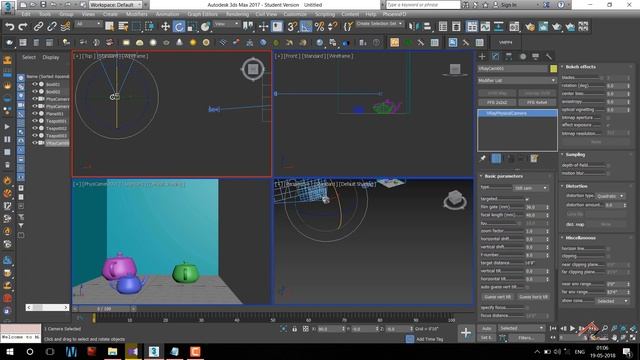Image resolution: width=640 pixels, height=360 pixels.
Task: Open the distortion type Quadratic dropdown
Action: (x=610, y=196)
